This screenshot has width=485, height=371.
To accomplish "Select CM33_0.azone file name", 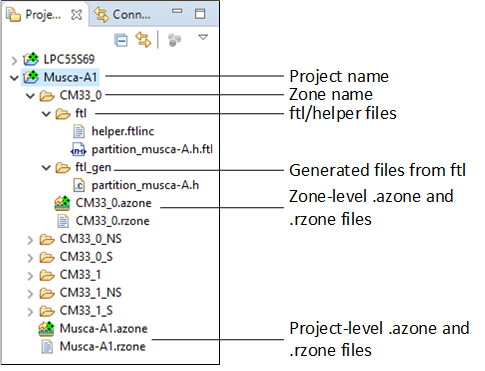I will coord(113,203).
